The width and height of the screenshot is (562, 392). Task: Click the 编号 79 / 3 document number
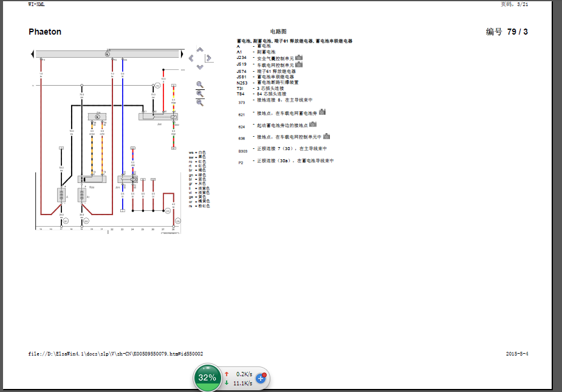click(507, 32)
